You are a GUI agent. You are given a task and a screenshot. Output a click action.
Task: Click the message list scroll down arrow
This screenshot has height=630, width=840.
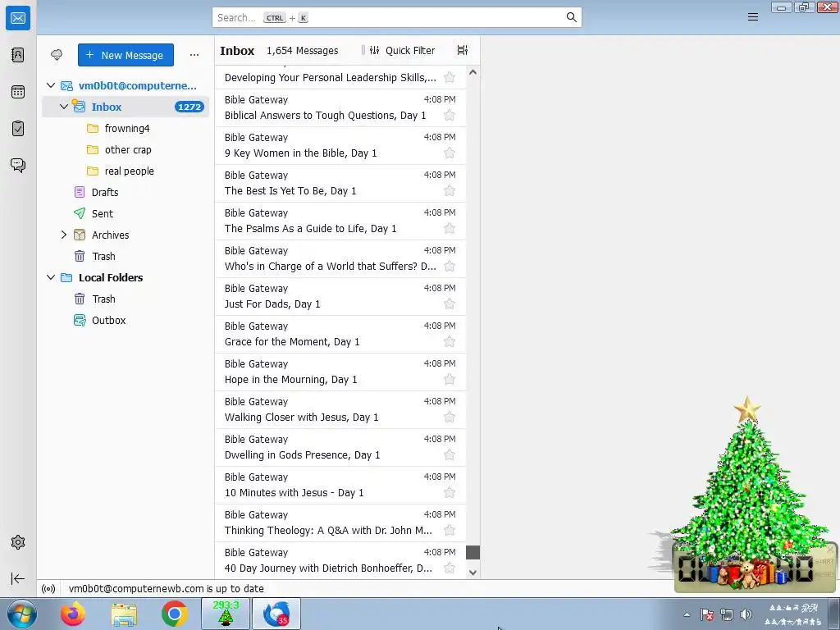pyautogui.click(x=472, y=572)
